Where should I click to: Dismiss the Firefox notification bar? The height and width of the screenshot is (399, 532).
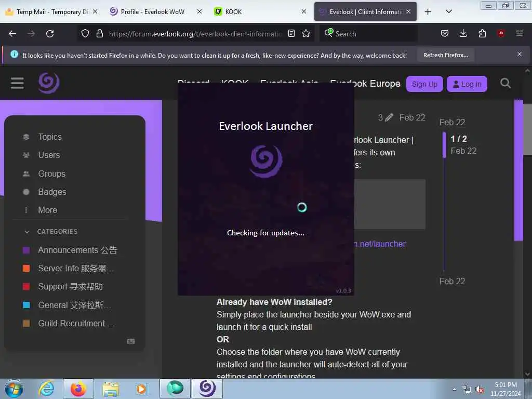coord(520,54)
